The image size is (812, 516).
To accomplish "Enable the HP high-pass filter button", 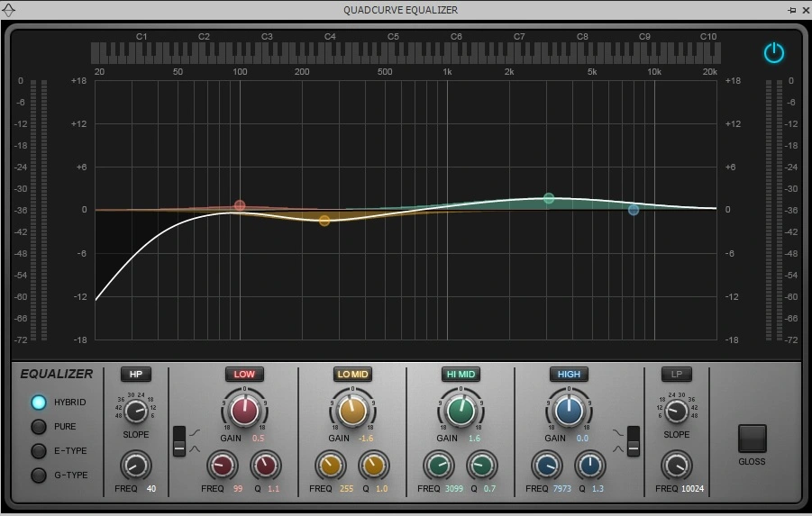I will tap(135, 375).
